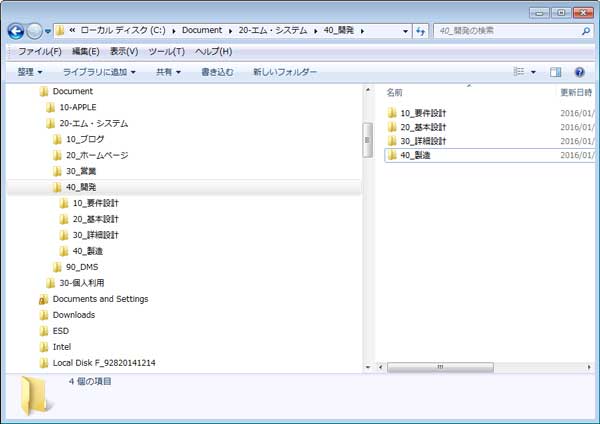Click the file list horizontal scrollbar thumb
Viewport: 600px width, 424px height.
click(x=440, y=367)
